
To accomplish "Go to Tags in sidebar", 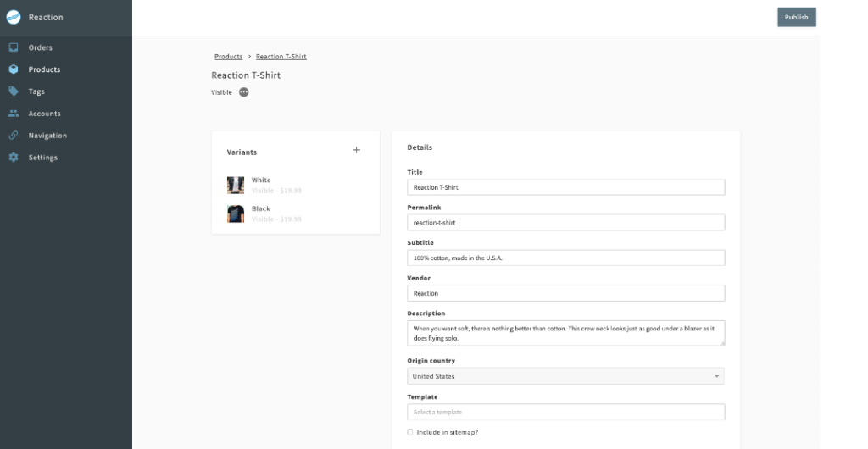I will [36, 91].
